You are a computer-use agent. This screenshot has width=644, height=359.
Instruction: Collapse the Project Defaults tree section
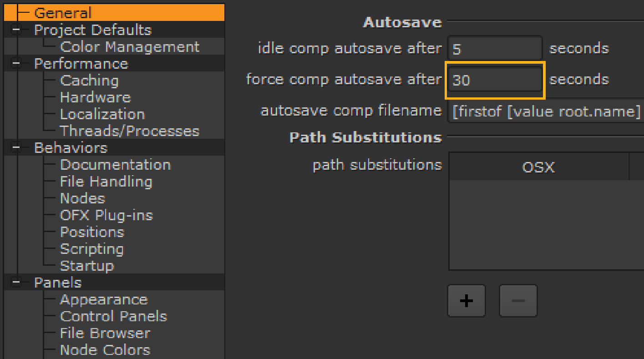coord(17,30)
